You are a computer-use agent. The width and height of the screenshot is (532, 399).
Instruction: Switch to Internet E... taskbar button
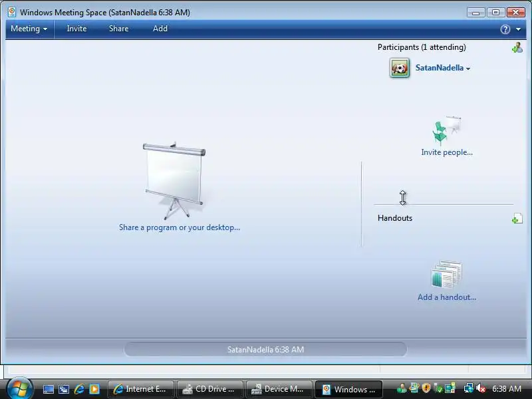[x=141, y=389]
